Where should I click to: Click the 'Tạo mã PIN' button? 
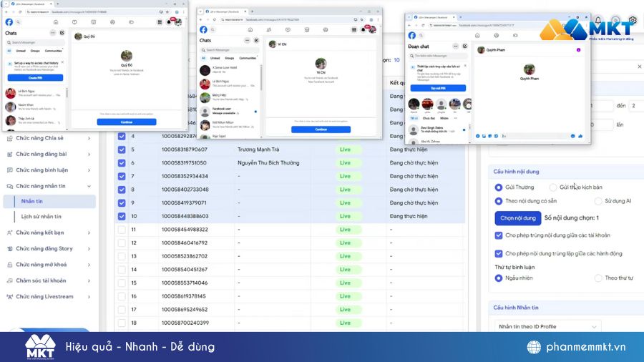coord(438,88)
